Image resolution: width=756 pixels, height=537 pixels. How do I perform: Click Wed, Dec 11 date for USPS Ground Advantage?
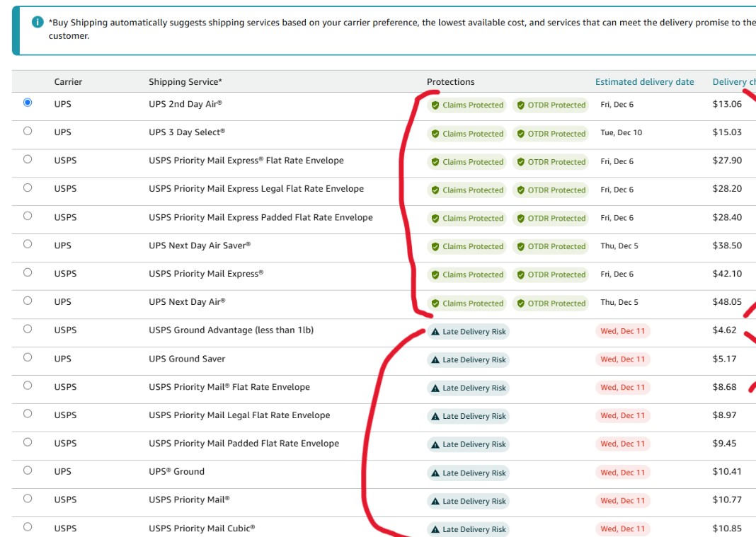click(x=622, y=331)
